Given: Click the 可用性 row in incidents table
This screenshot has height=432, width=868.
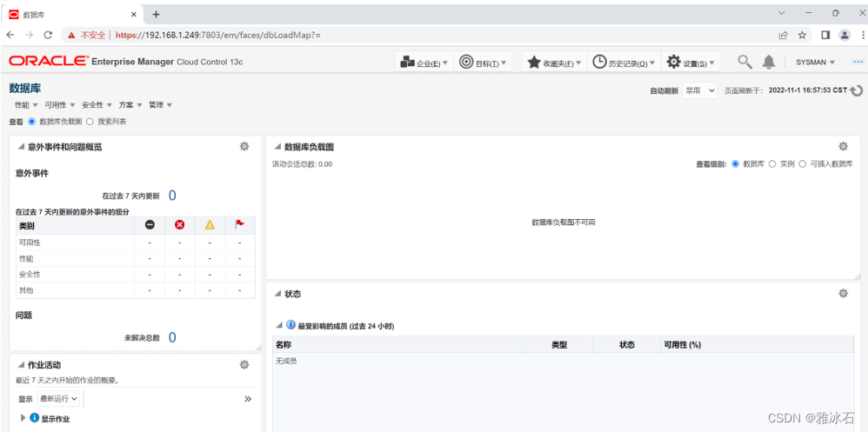Looking at the screenshot, I should pos(136,243).
